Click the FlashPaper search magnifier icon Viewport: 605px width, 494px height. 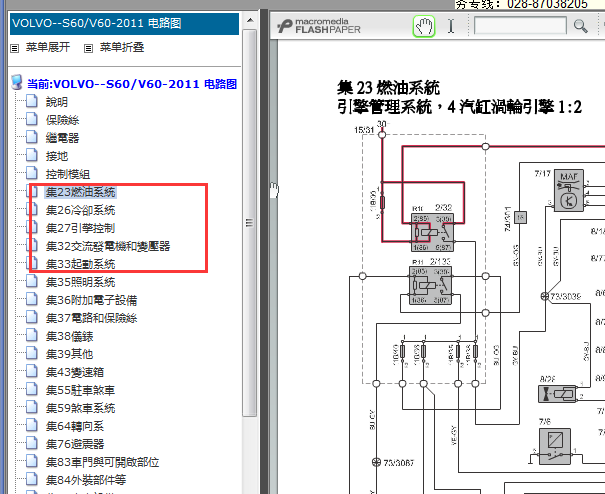pyautogui.click(x=580, y=26)
